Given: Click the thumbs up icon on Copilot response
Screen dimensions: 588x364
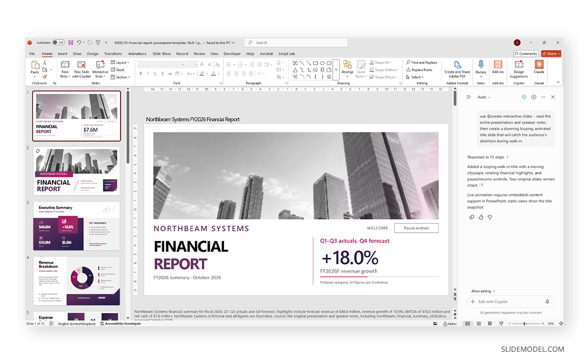Looking at the screenshot, I should [481, 217].
